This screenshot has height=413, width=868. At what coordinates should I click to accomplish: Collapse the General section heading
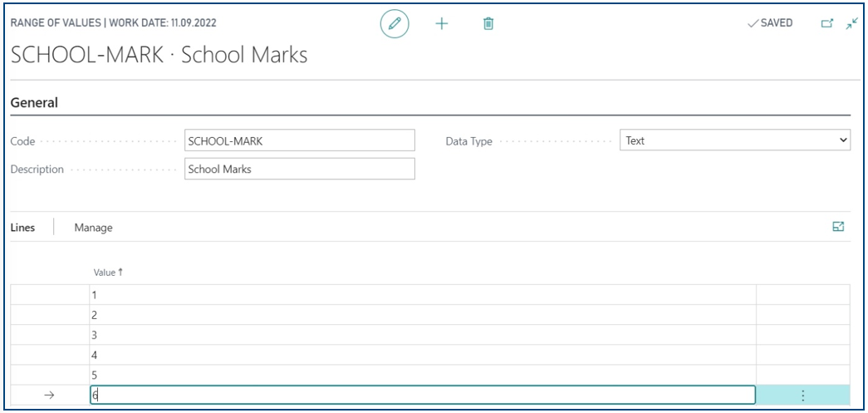point(34,102)
